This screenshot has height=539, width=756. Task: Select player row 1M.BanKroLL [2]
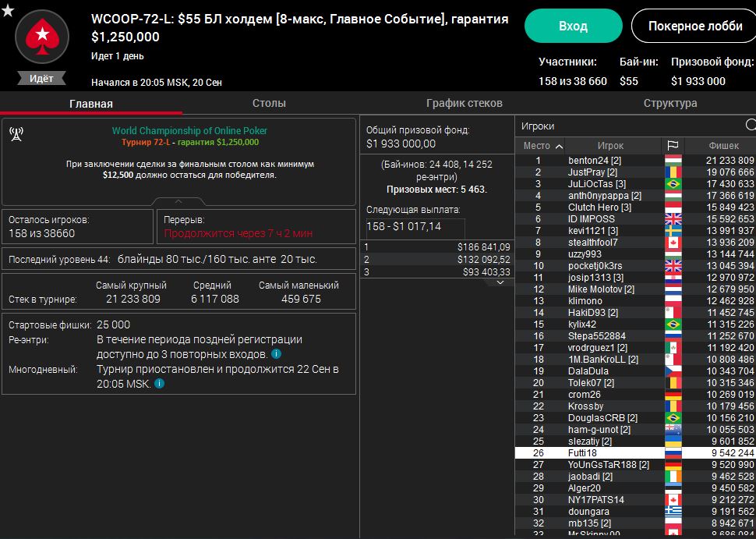635,360
